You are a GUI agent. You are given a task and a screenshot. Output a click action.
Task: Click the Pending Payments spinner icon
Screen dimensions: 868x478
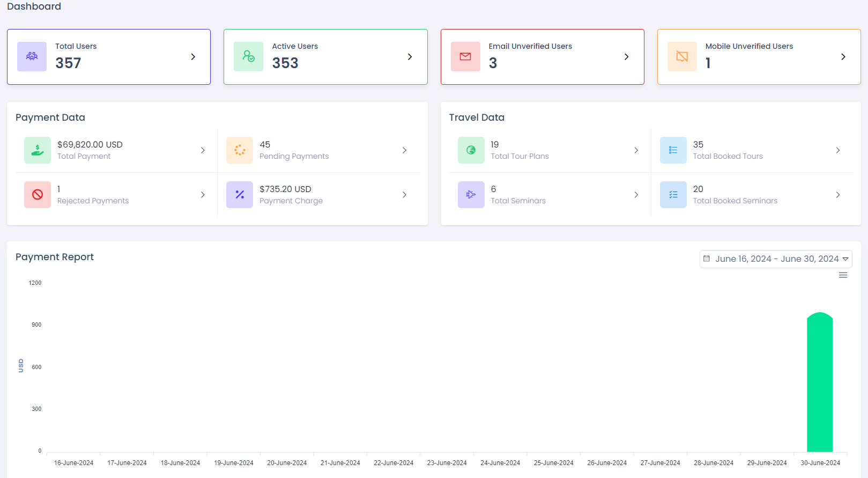coord(240,150)
